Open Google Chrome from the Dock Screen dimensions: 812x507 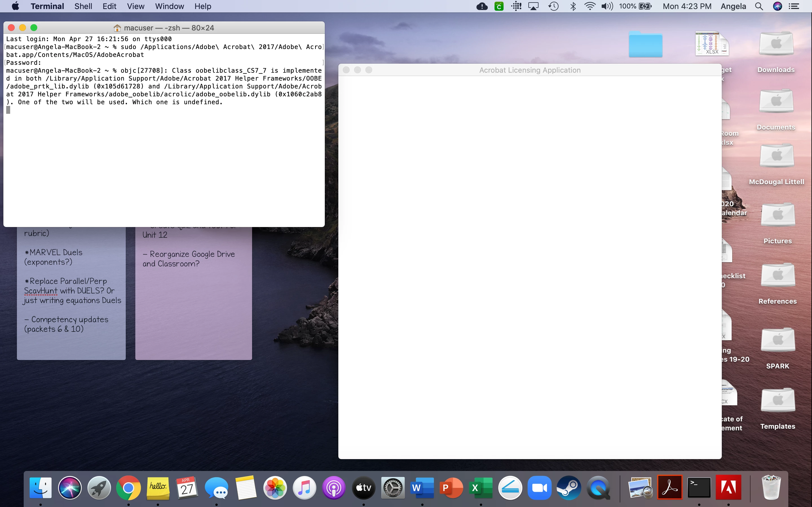tap(128, 488)
